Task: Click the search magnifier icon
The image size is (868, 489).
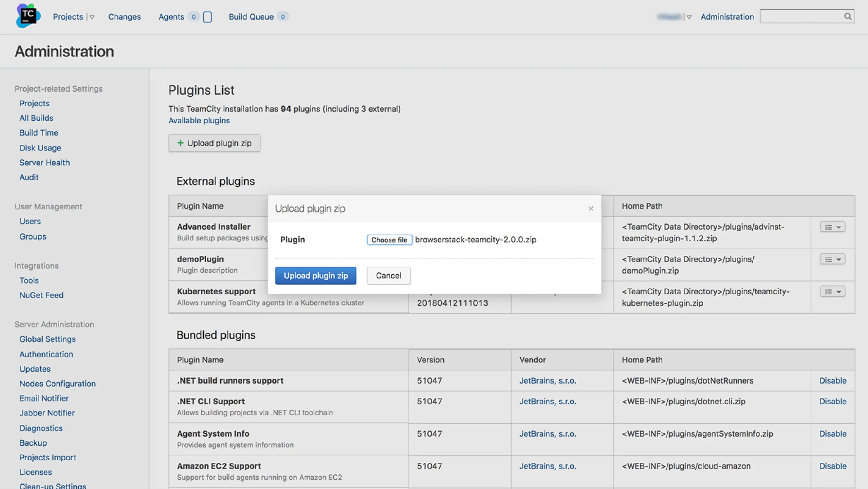Action: click(848, 16)
